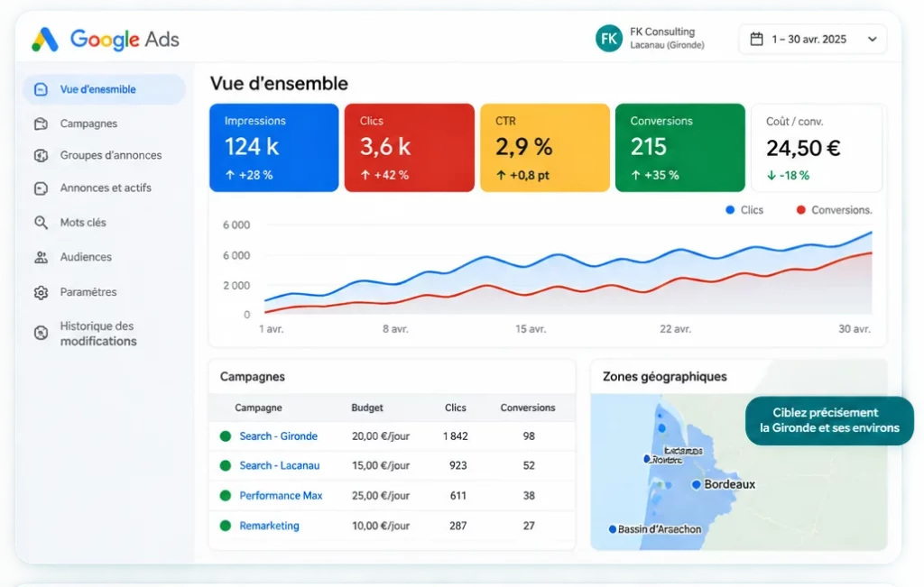Open the Search - Lacanau campaign link
This screenshot has width=924, height=587.
click(x=280, y=465)
